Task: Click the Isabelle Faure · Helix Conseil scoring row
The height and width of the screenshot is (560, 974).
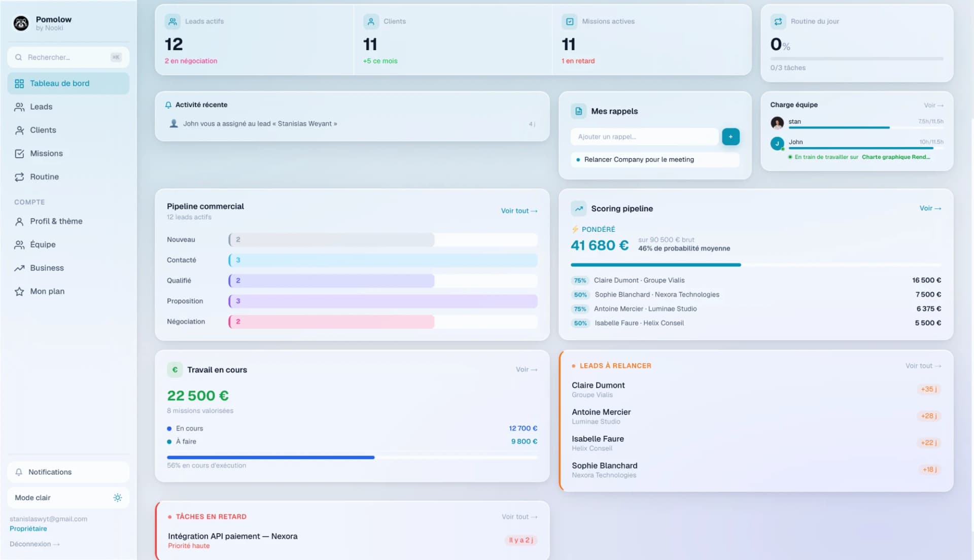Action: click(756, 323)
